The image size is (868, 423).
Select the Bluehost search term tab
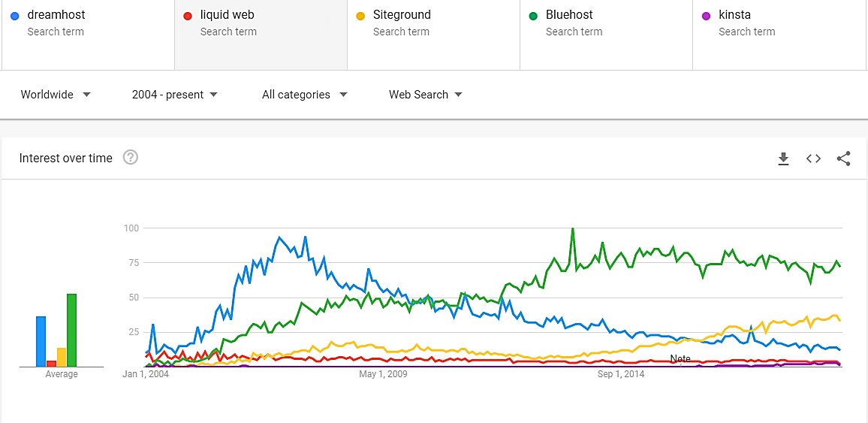point(606,34)
